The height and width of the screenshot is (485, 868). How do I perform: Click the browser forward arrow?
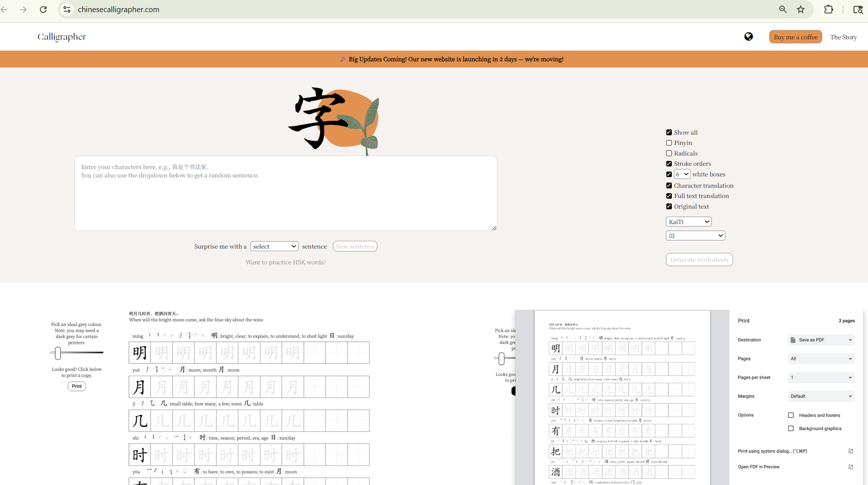point(23,10)
